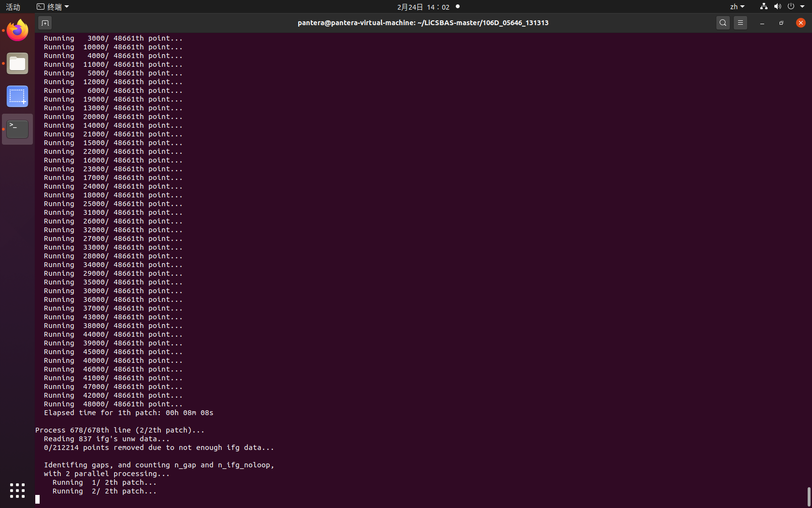The width and height of the screenshot is (812, 508).
Task: Open a new terminal tab
Action: [x=45, y=23]
